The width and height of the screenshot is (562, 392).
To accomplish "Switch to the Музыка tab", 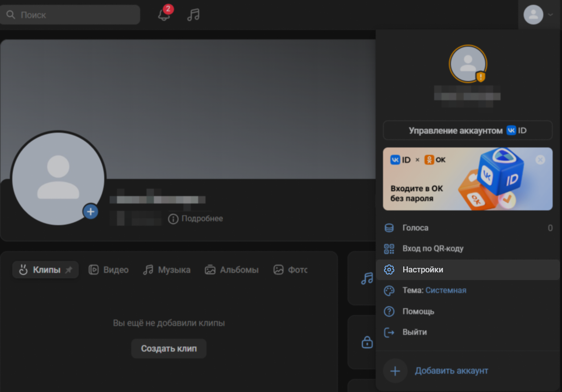I will [x=167, y=270].
